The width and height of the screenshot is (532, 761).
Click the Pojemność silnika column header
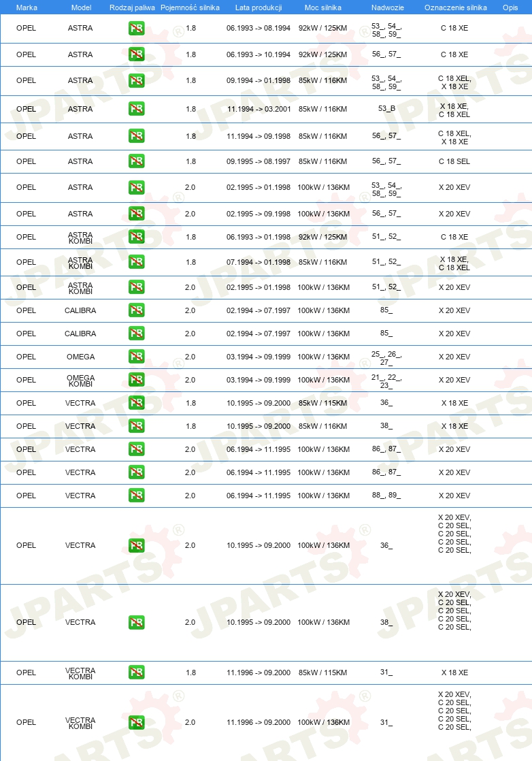[190, 7]
